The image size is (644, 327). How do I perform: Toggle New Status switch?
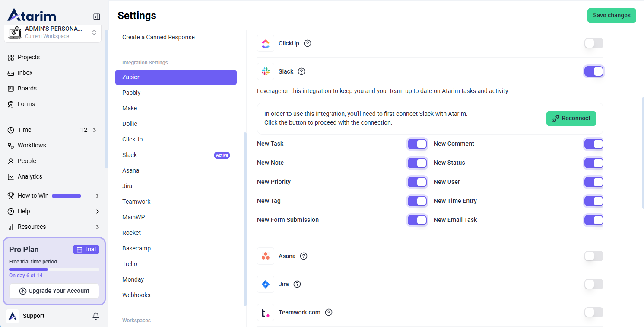[594, 163]
